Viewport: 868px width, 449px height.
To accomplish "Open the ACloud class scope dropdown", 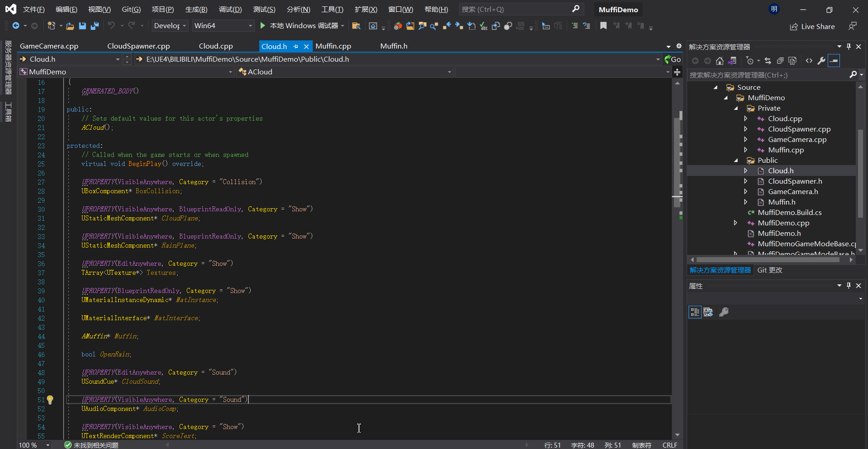I will pyautogui.click(x=344, y=72).
